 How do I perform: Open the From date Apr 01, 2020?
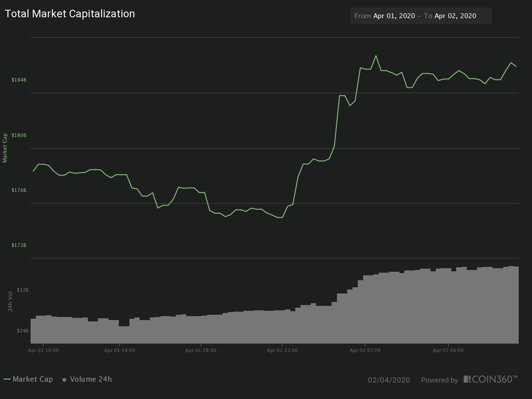[394, 16]
